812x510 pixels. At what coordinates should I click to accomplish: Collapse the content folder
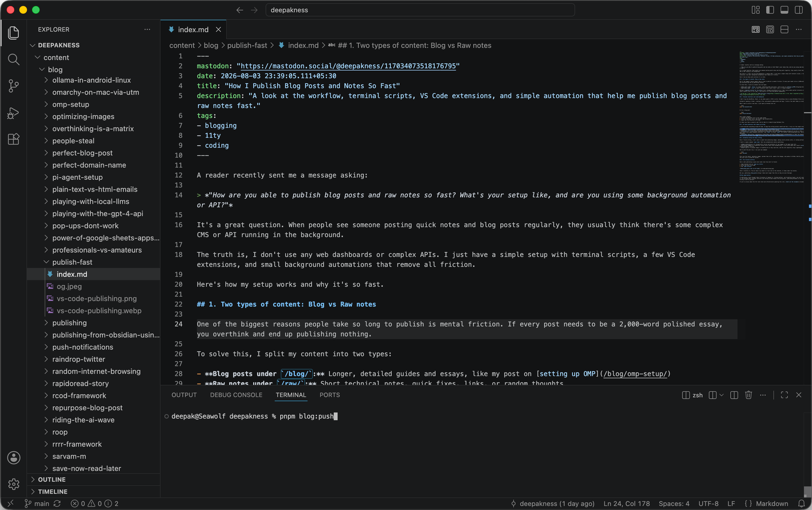pyautogui.click(x=94, y=57)
